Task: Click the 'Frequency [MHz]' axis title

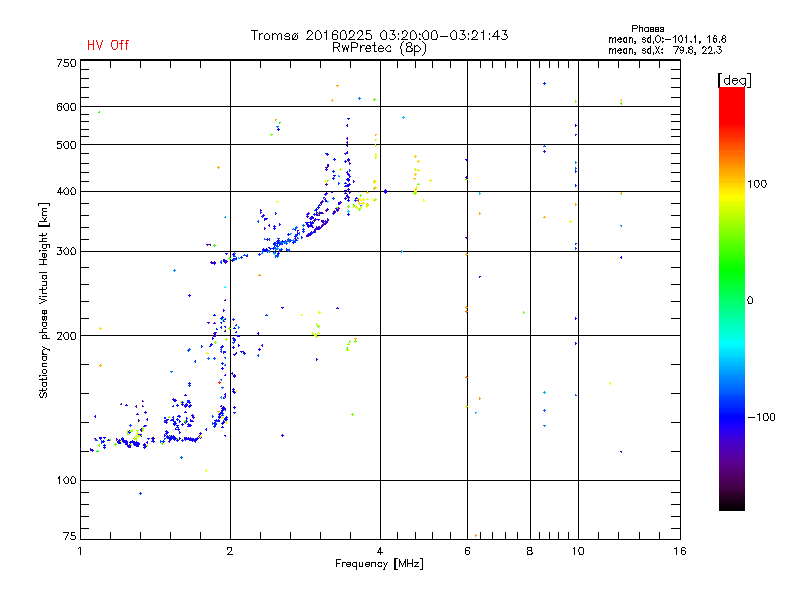Action: (379, 564)
